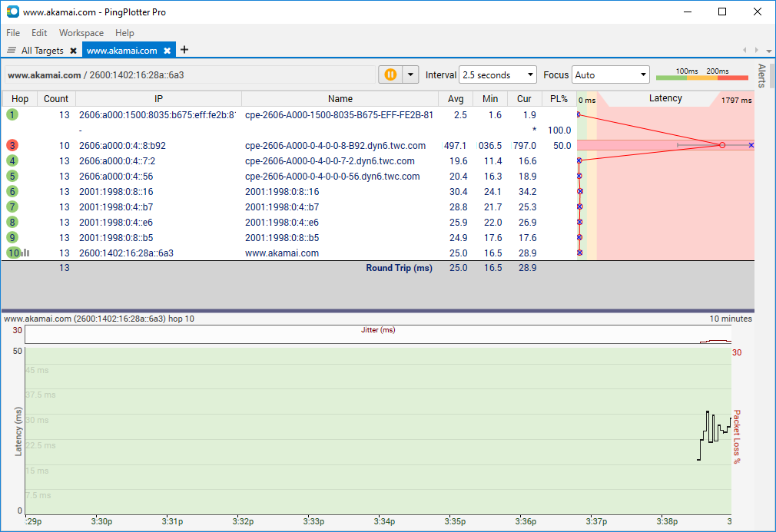
Task: Click the All Targets list icon
Action: click(x=11, y=49)
